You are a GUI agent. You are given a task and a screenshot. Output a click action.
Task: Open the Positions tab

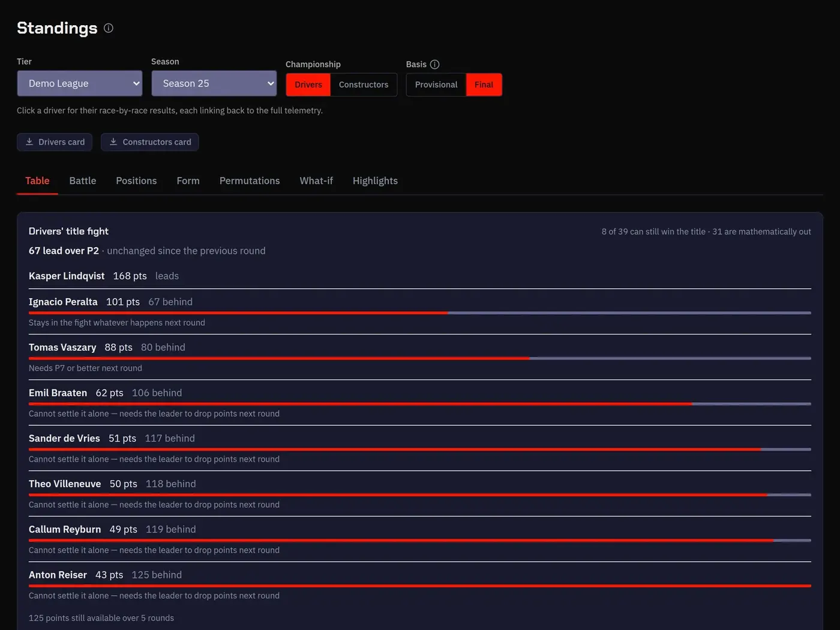[136, 181]
